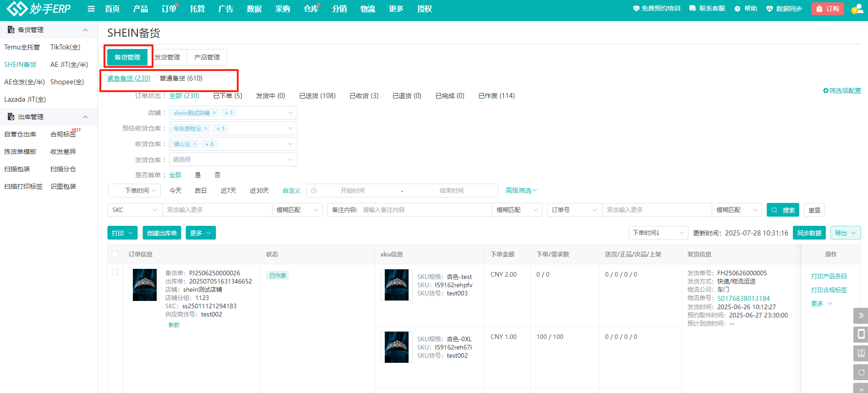Click the 出库管理 sidebar section icon
The image size is (868, 393).
pos(11,117)
